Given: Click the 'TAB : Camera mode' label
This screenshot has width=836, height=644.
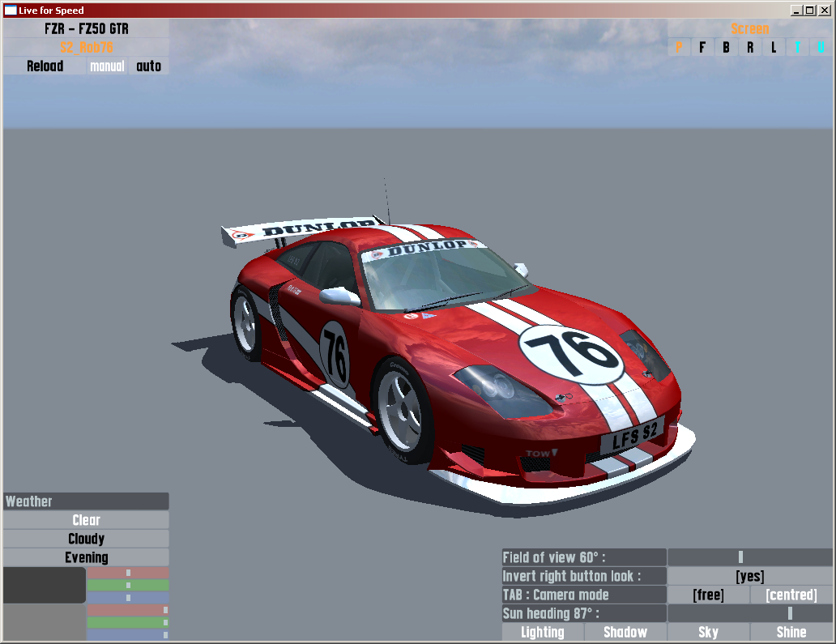Looking at the screenshot, I should tap(584, 595).
